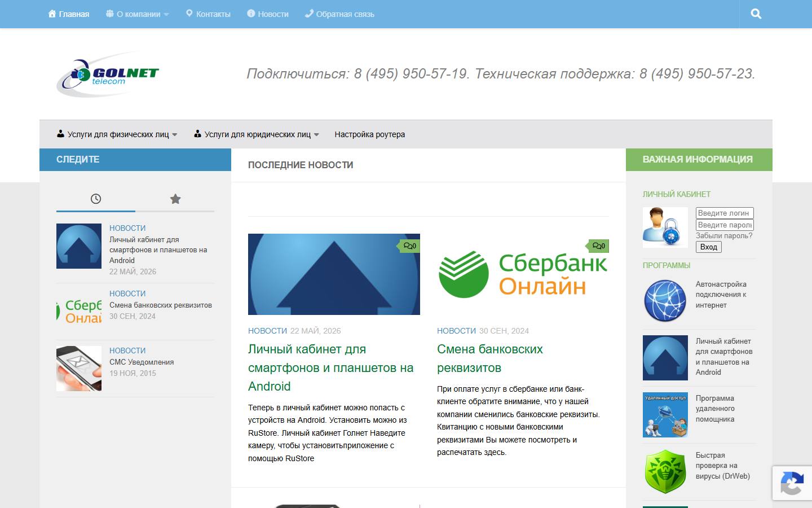Screen dimensions: 812x508
Task: Focus the Введите пароль field
Action: click(725, 225)
